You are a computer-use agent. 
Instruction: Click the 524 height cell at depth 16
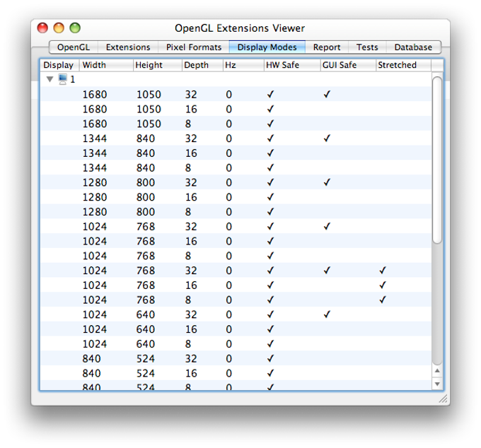146,374
